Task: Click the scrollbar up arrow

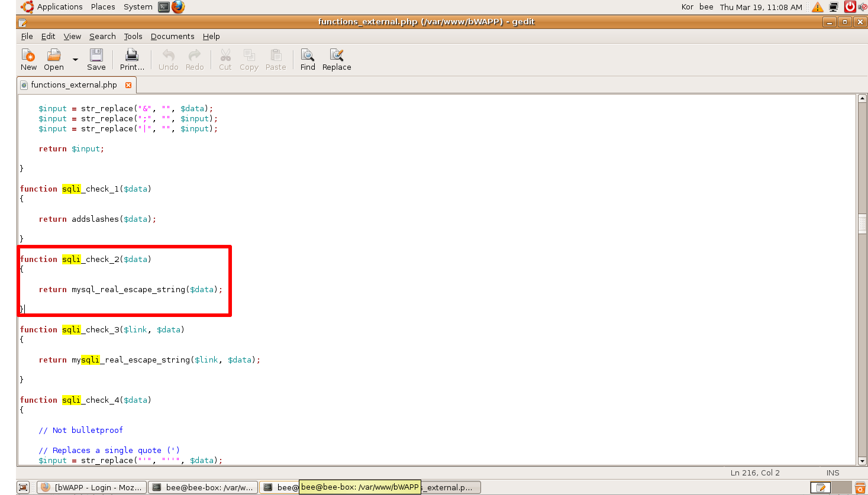Action: coord(862,99)
